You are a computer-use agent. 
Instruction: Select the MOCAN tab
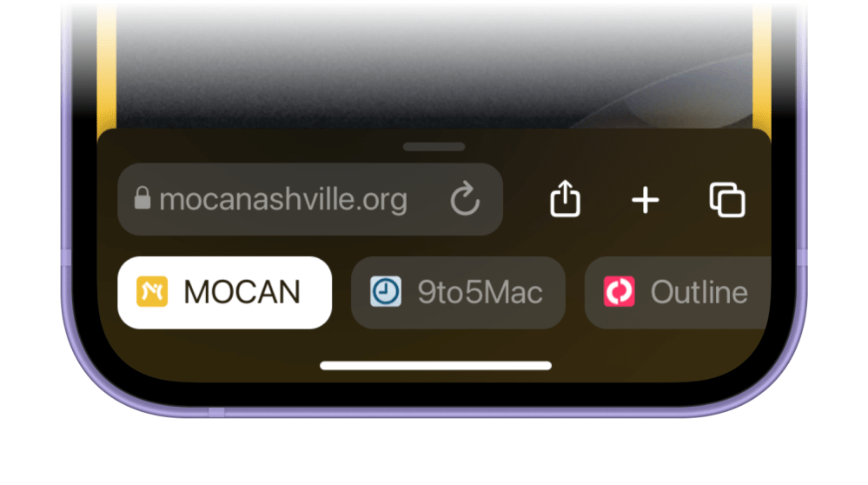coord(225,292)
